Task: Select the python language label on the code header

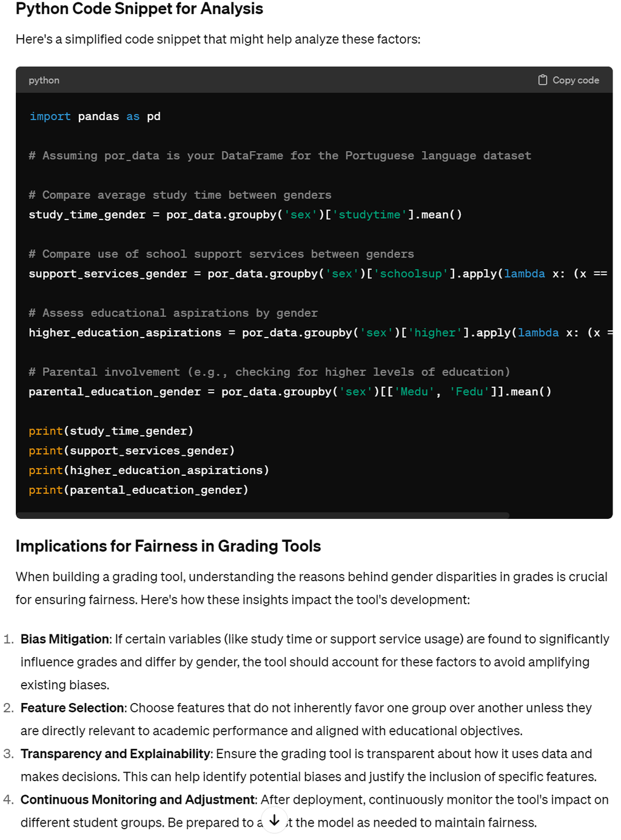Action: [44, 79]
